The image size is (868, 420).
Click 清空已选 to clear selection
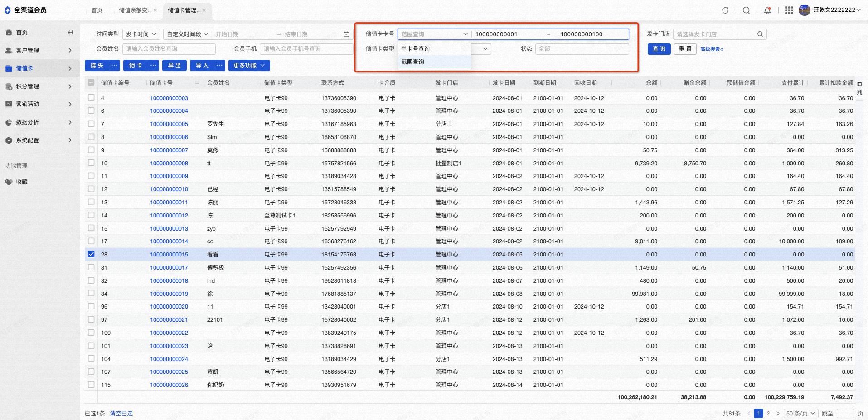point(121,414)
